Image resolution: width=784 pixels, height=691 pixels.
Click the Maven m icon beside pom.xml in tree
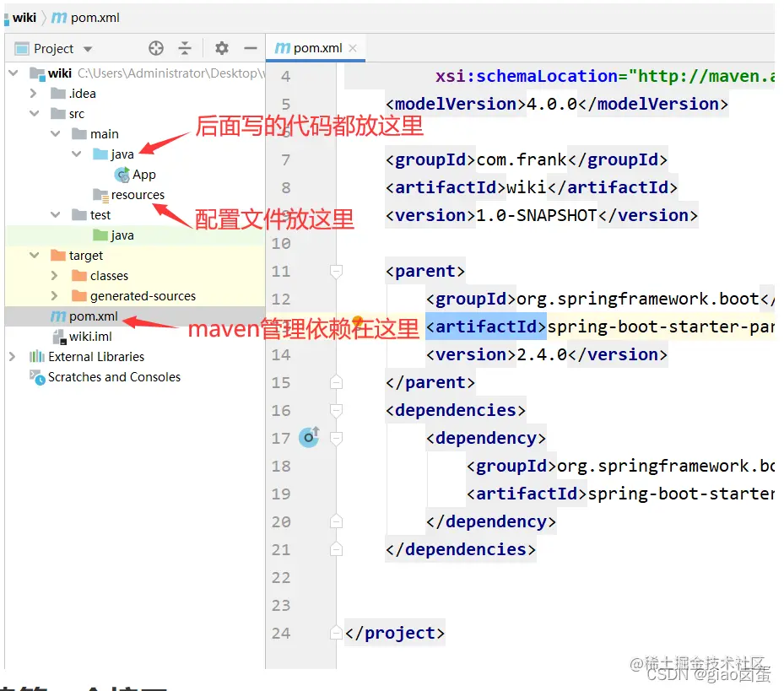[x=58, y=316]
